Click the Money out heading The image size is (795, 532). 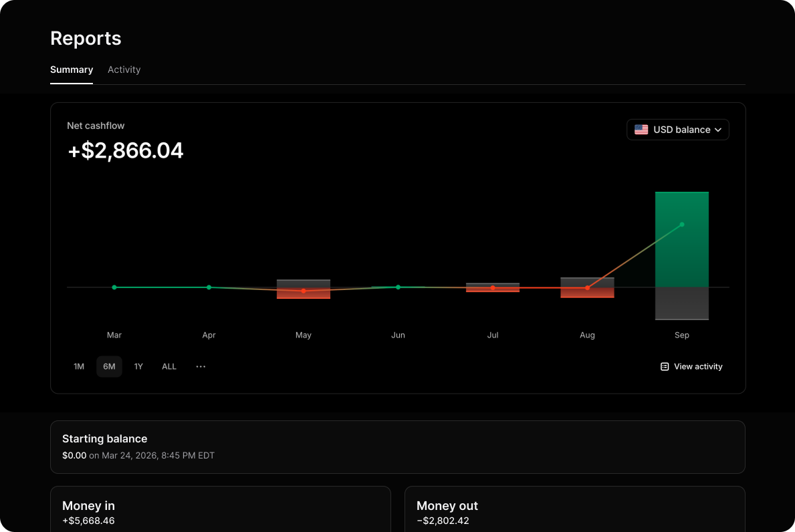447,506
